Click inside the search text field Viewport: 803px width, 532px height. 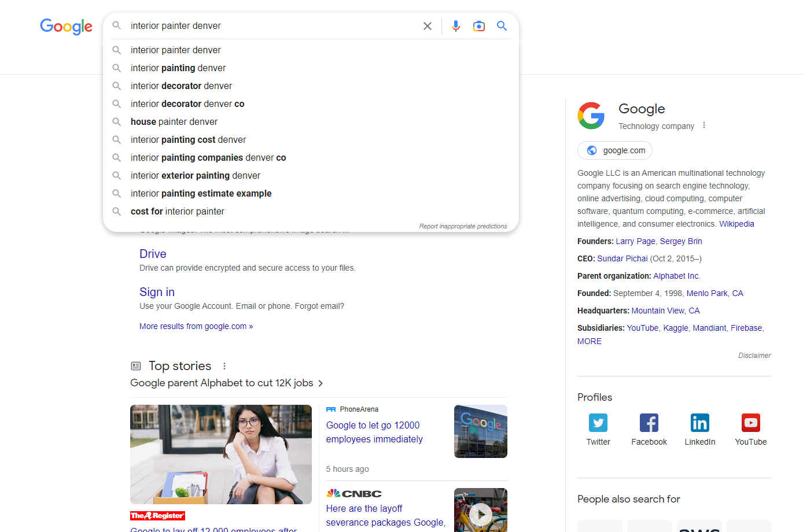(x=272, y=26)
